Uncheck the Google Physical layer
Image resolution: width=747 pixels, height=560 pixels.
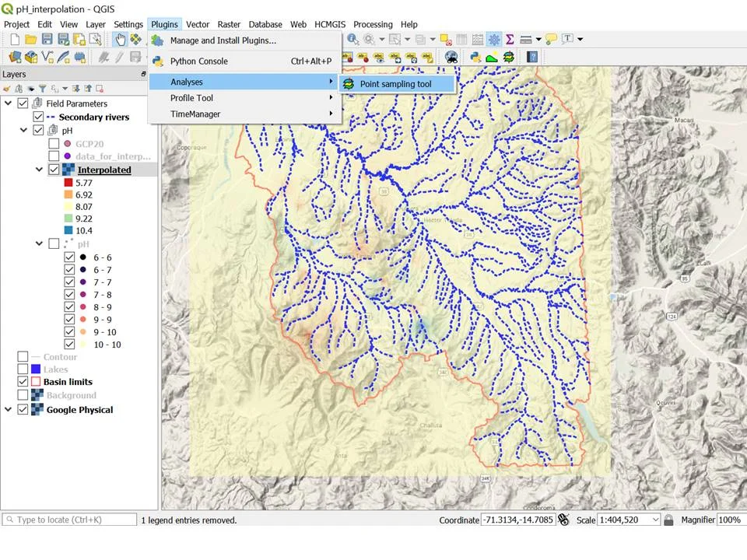(x=23, y=410)
